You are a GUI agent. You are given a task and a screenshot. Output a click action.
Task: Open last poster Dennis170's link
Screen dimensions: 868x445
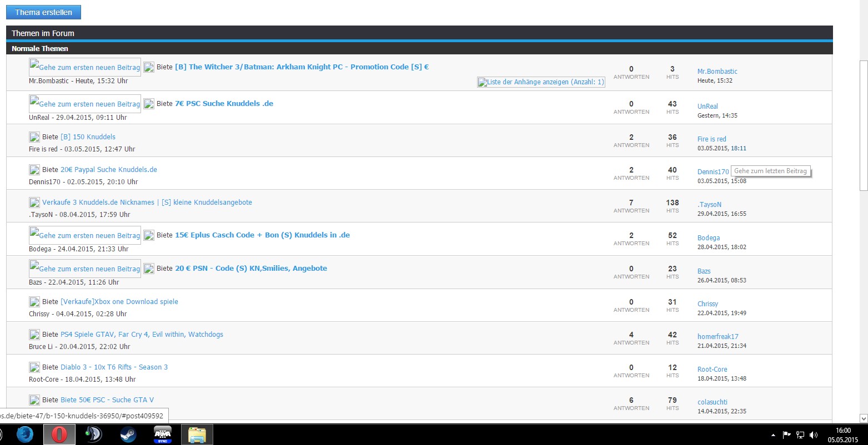[713, 172]
